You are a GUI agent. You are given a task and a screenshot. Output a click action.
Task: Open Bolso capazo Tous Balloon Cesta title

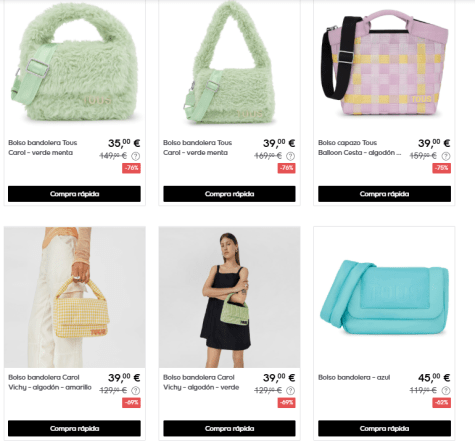point(360,148)
